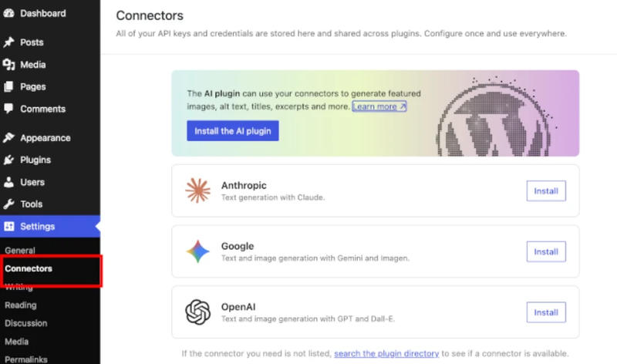Click the Plugins plug icon
Image resolution: width=617 pixels, height=364 pixels.
point(8,160)
